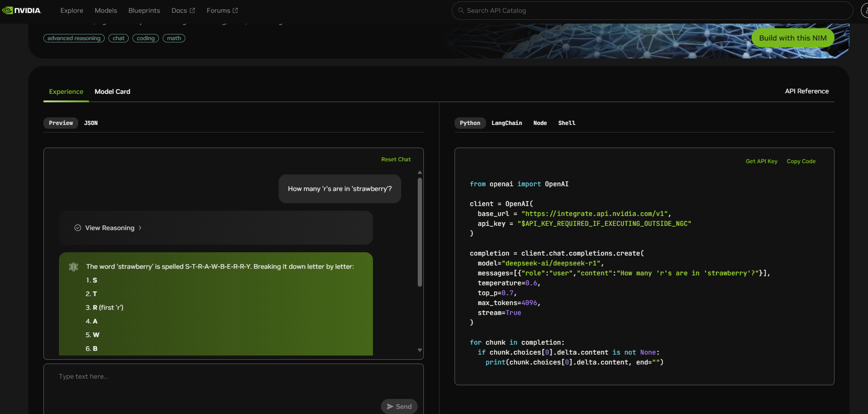Click the chat scrollbar down arrow
The height and width of the screenshot is (414, 868).
pos(420,350)
